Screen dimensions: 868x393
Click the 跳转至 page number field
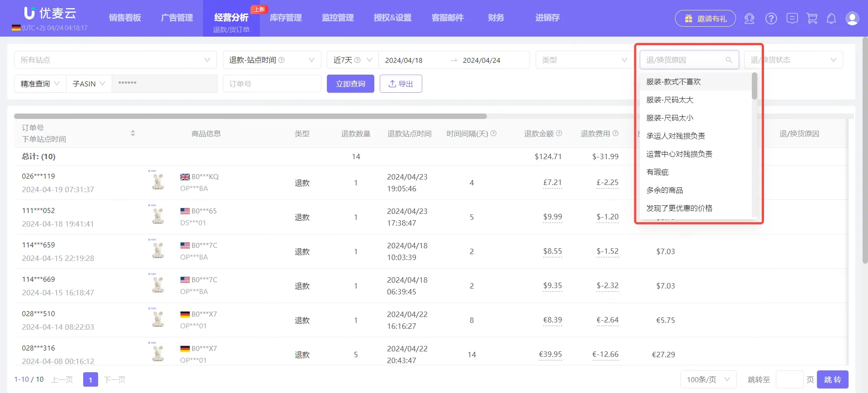click(x=789, y=379)
